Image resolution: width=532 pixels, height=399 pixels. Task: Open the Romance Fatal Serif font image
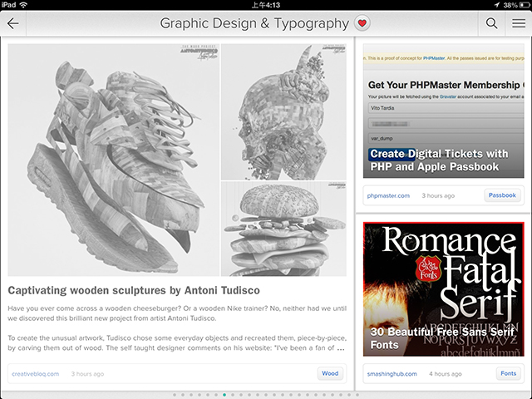(443, 289)
